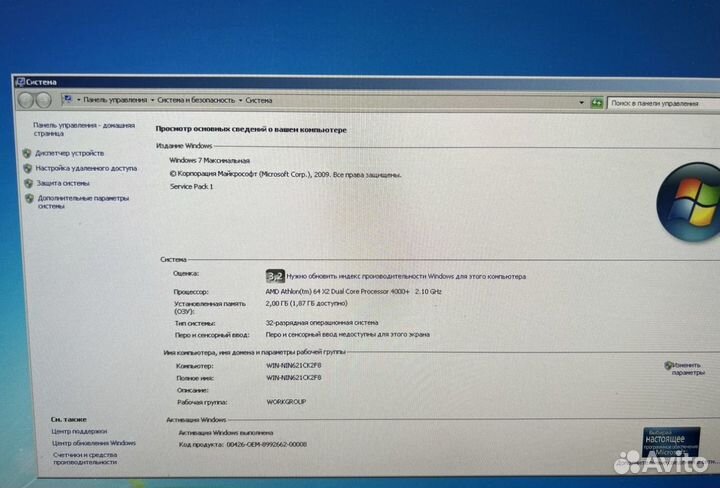Viewport: 720px width, 488px height.
Task: Click the WORKGROUP value text
Action: tap(286, 402)
